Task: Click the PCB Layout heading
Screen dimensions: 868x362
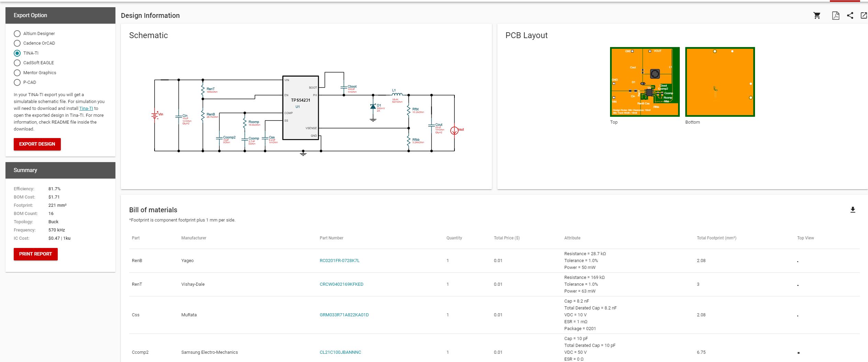Action: pyautogui.click(x=527, y=35)
